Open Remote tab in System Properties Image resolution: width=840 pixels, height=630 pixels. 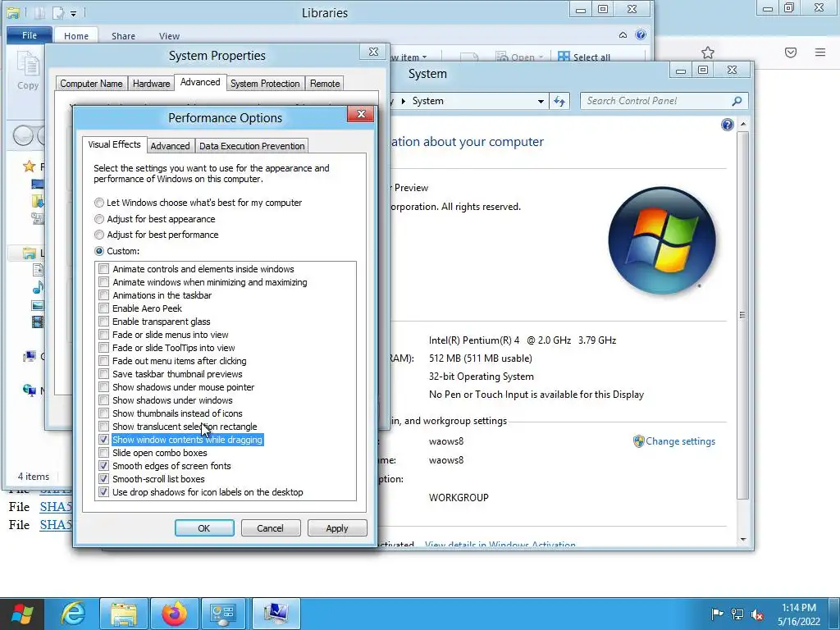(x=325, y=84)
